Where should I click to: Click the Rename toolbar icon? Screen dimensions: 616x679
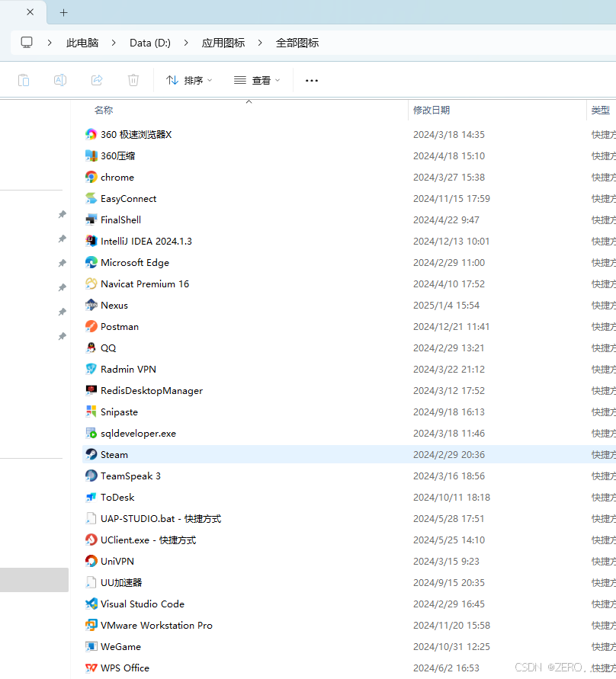click(60, 80)
